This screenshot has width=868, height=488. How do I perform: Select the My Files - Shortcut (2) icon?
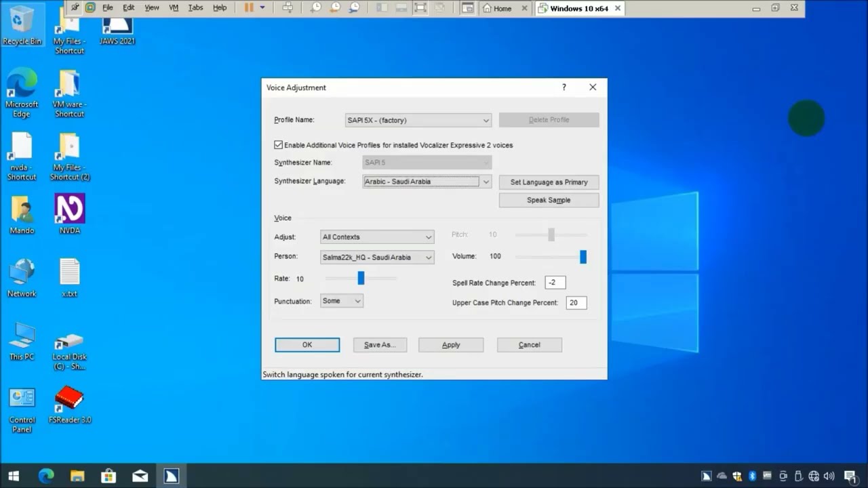click(69, 156)
